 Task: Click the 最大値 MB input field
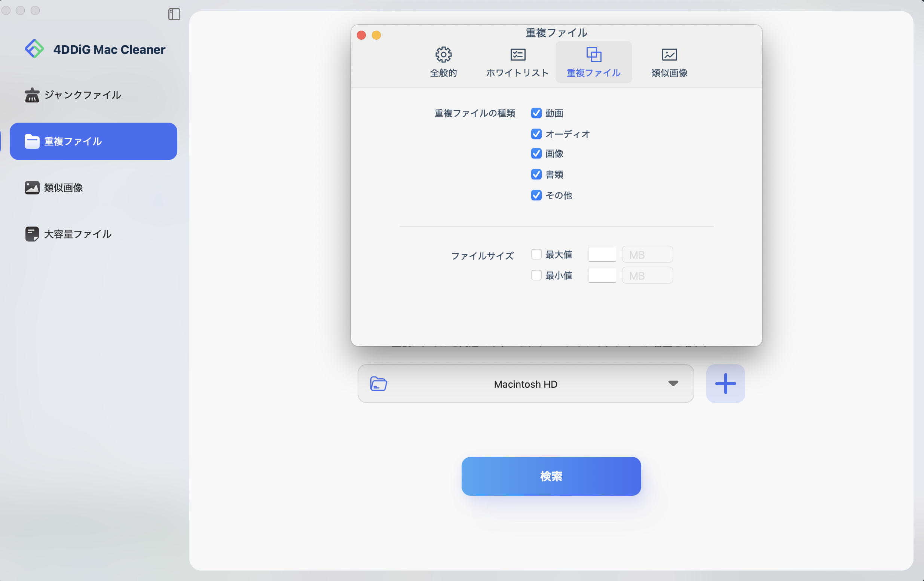click(x=602, y=254)
